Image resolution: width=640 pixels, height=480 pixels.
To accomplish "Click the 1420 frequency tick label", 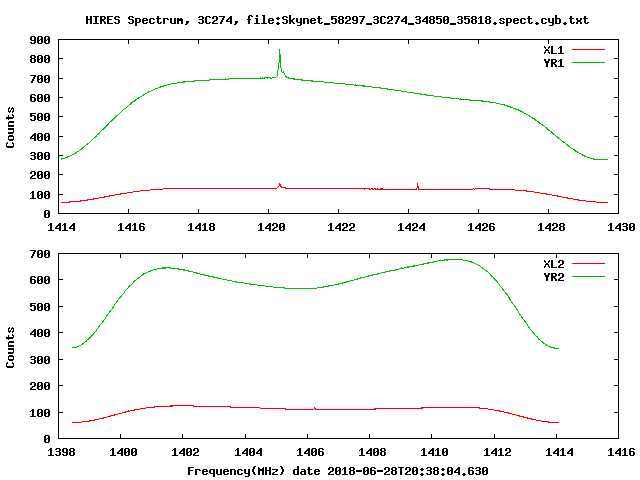I will tap(271, 227).
